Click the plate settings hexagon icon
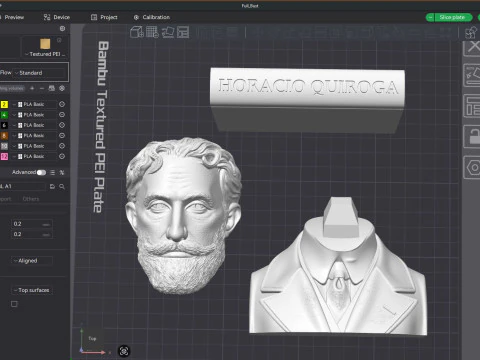This screenshot has width=480, height=360. [472, 167]
